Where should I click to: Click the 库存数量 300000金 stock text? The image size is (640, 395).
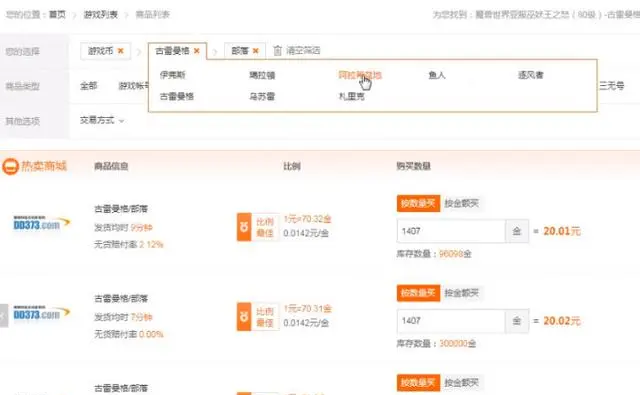(x=436, y=344)
